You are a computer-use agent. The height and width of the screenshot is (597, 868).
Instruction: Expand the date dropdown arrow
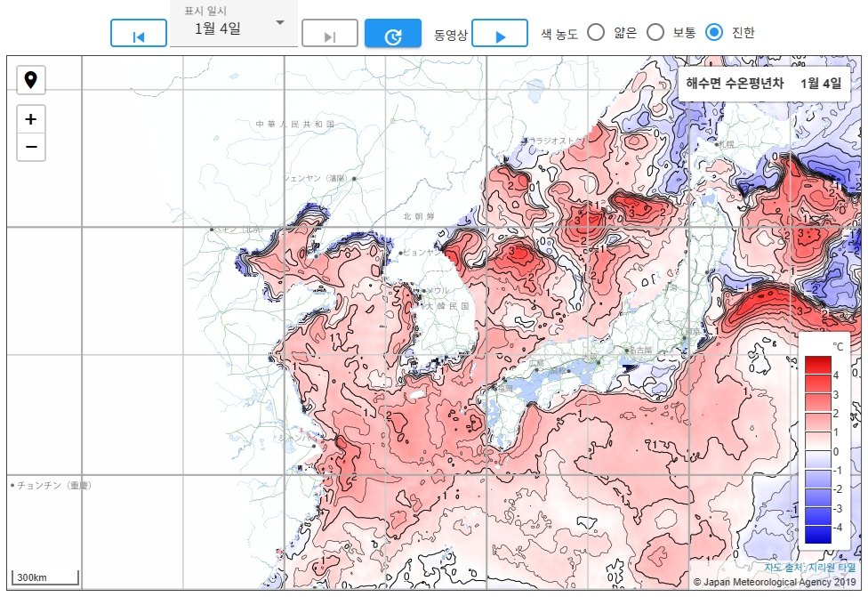coord(280,23)
